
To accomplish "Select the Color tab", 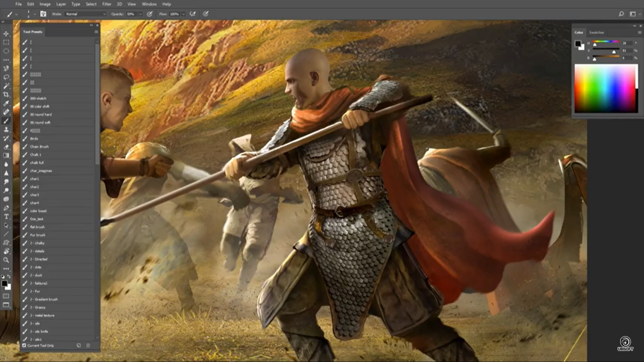I will [x=580, y=32].
